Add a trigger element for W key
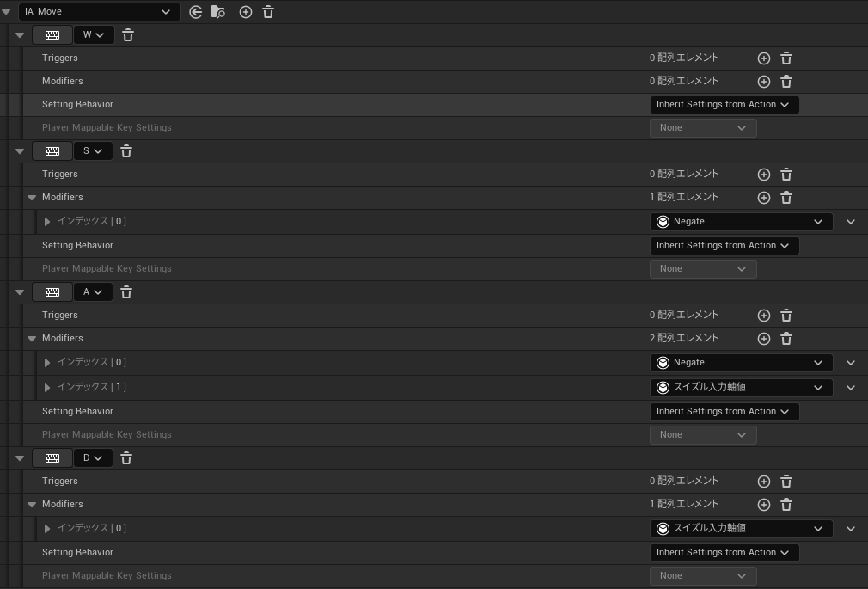This screenshot has height=589, width=868. click(x=764, y=58)
